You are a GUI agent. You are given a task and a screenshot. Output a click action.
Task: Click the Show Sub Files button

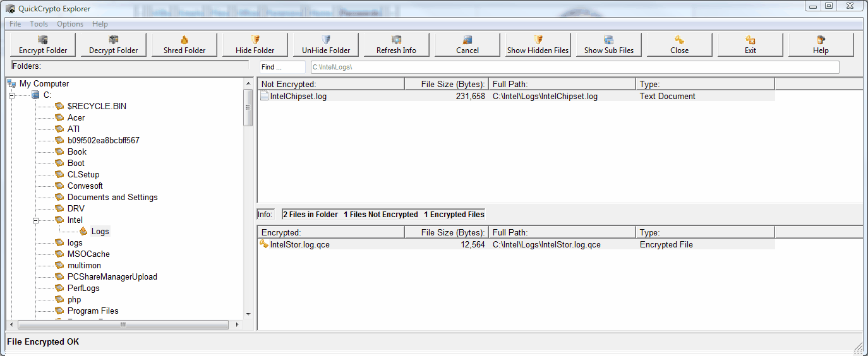pyautogui.click(x=609, y=45)
